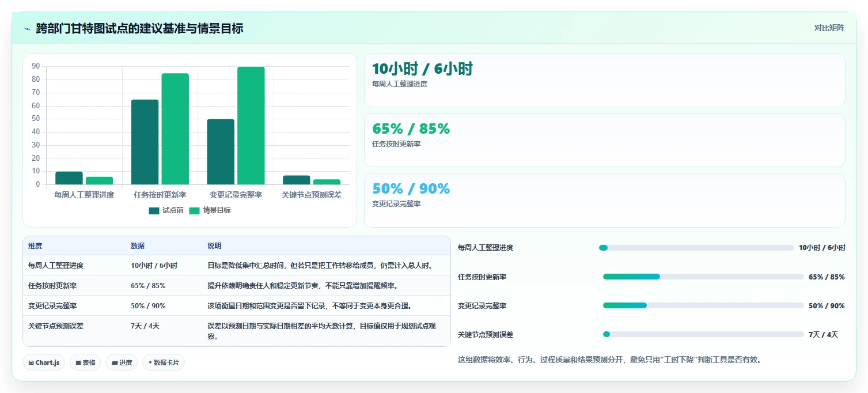868x393 pixels.
Task: Click the 对比矩阵 label in header
Action: 829,28
